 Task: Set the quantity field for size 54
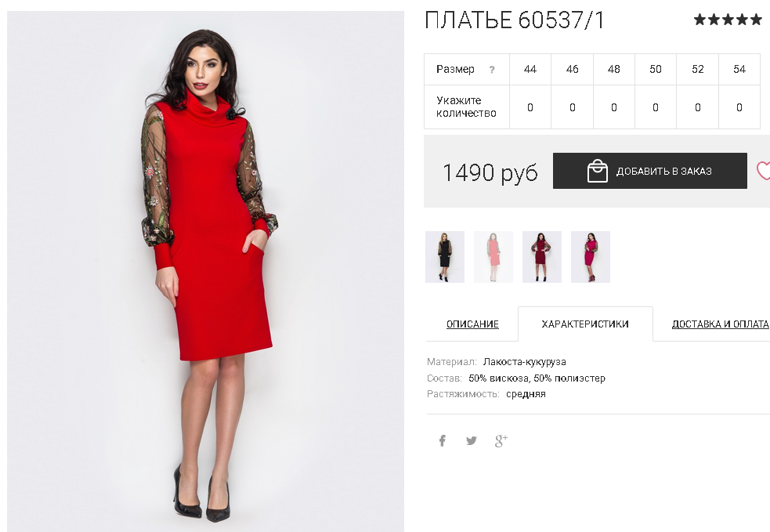pyautogui.click(x=739, y=107)
